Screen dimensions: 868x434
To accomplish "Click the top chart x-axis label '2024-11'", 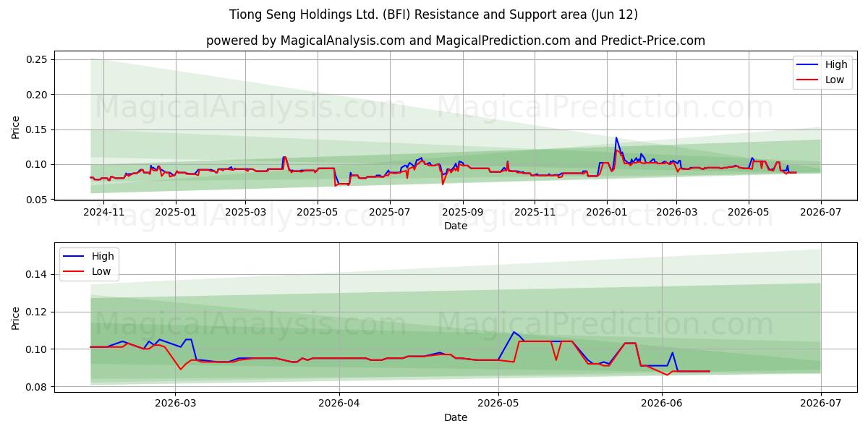I will 103,213.
